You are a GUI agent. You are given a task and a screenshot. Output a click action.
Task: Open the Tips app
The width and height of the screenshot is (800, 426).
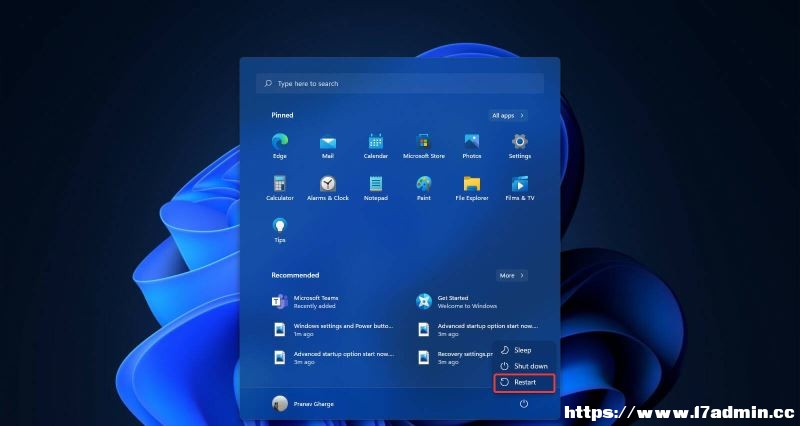pos(280,230)
